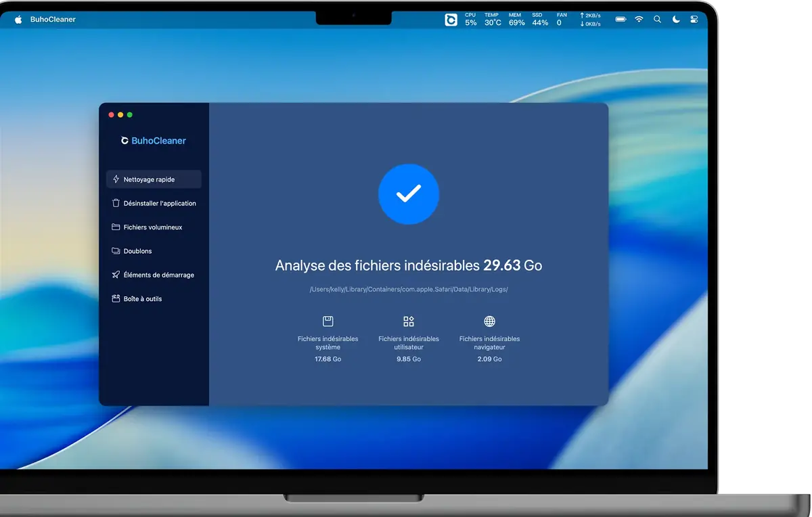Click the trash icon for Désinstaller

tap(116, 203)
